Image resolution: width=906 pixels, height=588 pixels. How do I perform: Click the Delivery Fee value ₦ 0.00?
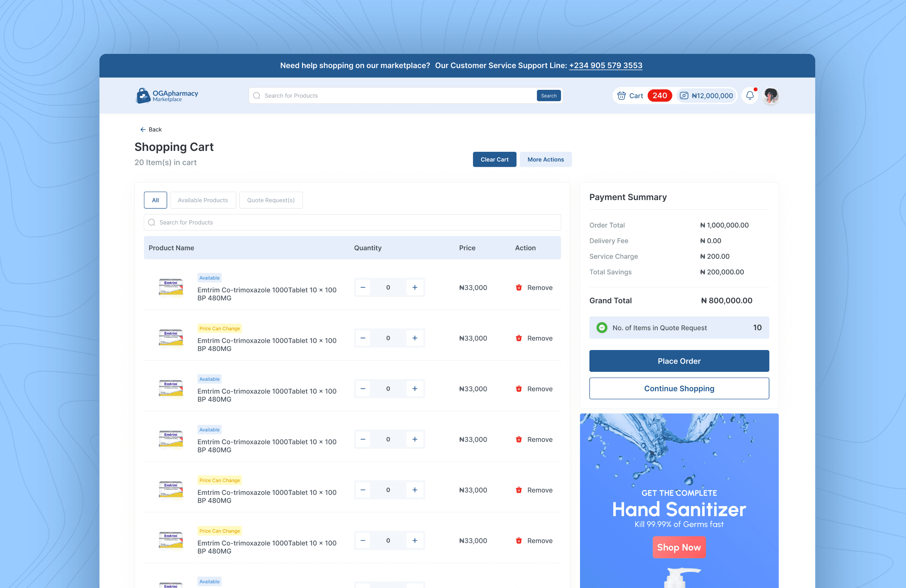point(711,241)
